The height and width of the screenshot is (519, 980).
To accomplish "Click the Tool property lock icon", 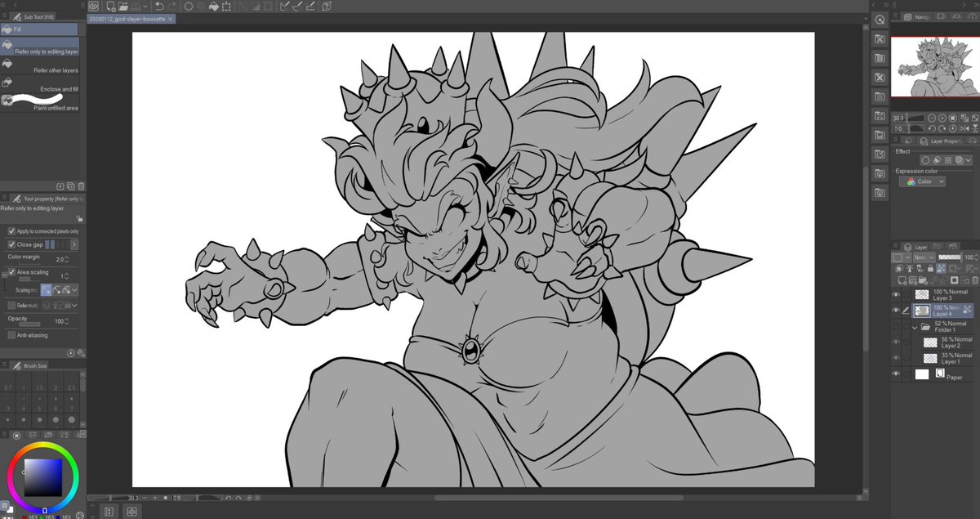I will point(78,219).
